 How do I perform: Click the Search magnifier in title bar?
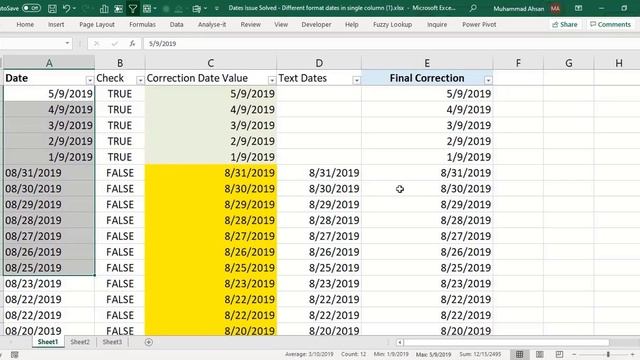(x=473, y=8)
